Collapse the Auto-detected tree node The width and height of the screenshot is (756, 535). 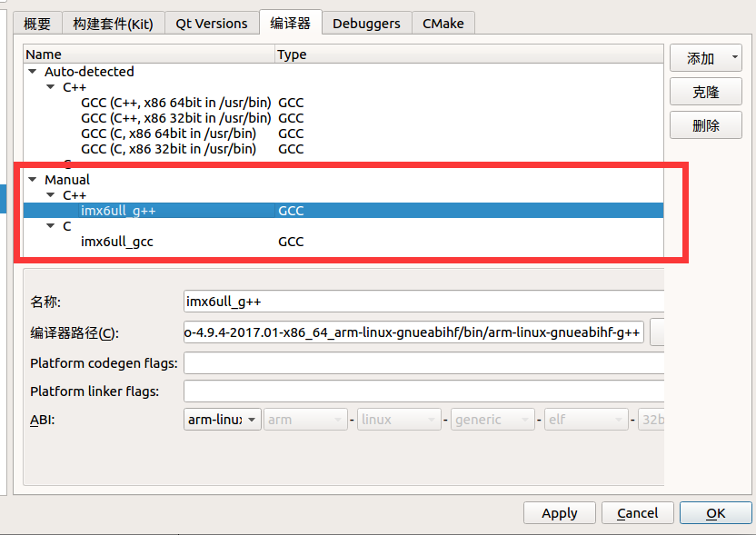[33, 71]
